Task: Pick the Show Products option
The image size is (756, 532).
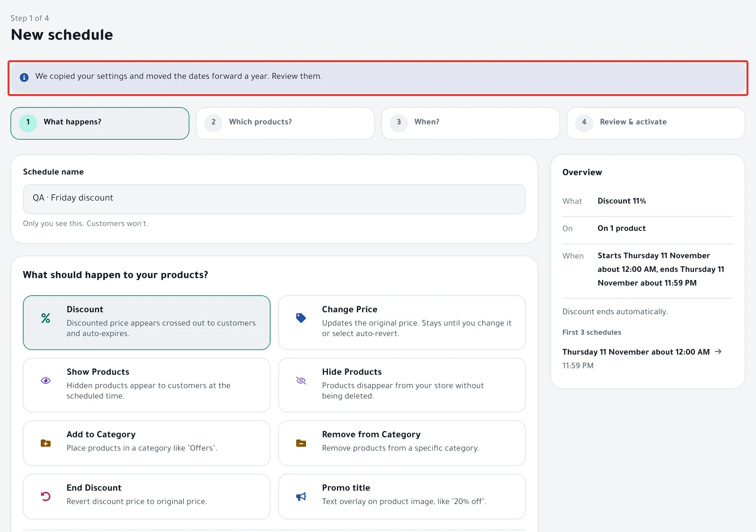Action: pos(146,385)
